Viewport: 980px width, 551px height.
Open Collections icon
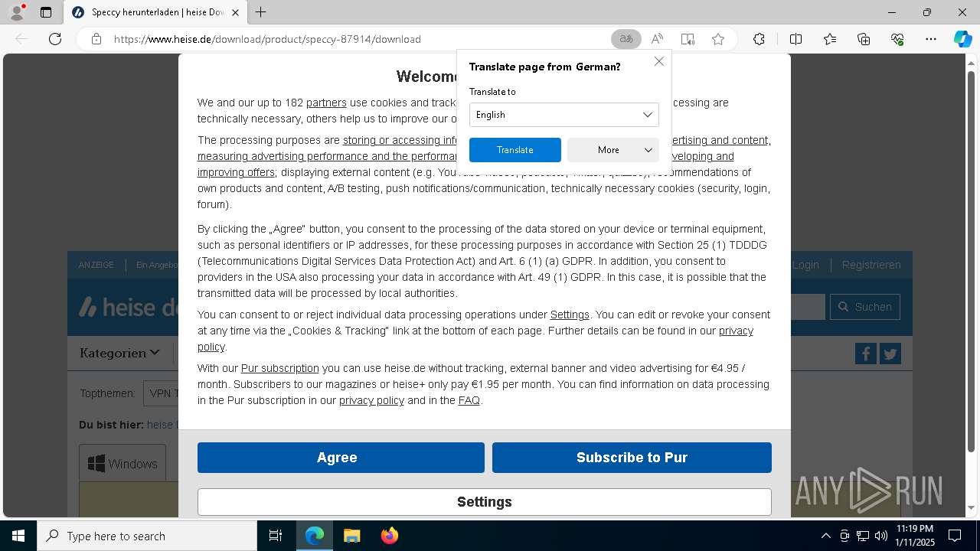pos(864,39)
